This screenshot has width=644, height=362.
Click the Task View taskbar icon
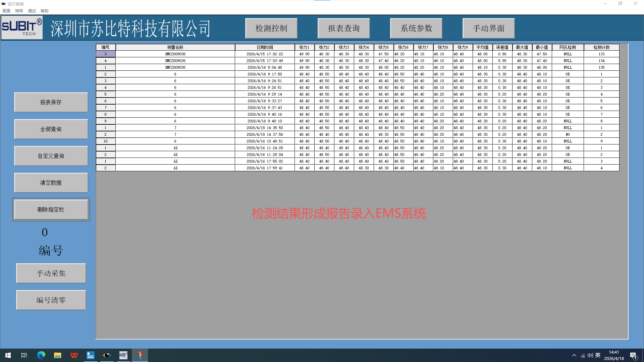click(x=24, y=355)
